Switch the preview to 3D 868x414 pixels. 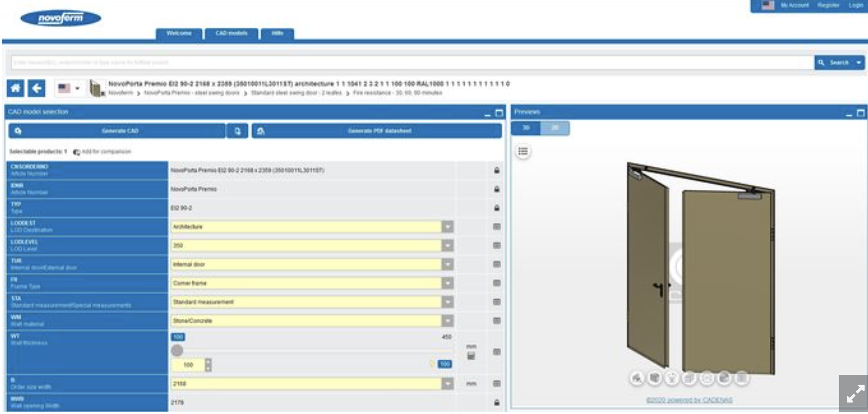coord(526,128)
